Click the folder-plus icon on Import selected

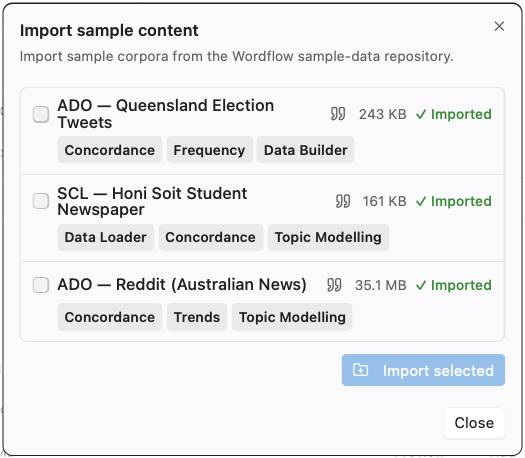click(361, 370)
